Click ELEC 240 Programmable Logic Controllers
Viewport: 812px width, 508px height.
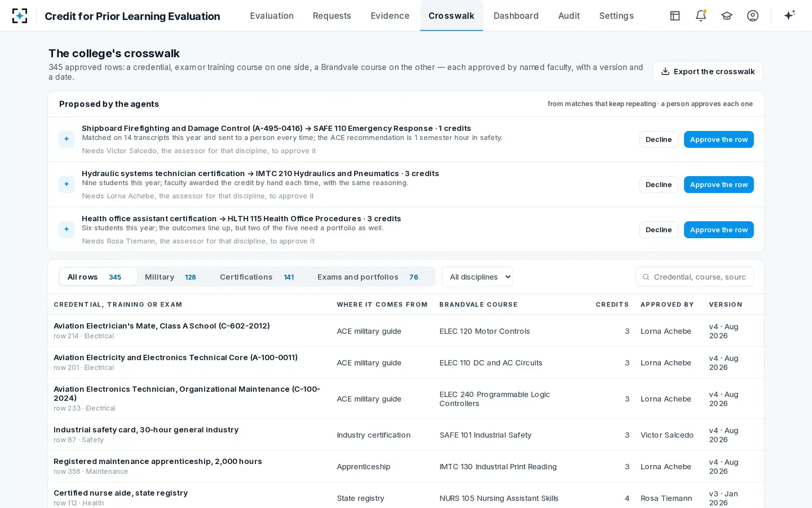point(495,398)
